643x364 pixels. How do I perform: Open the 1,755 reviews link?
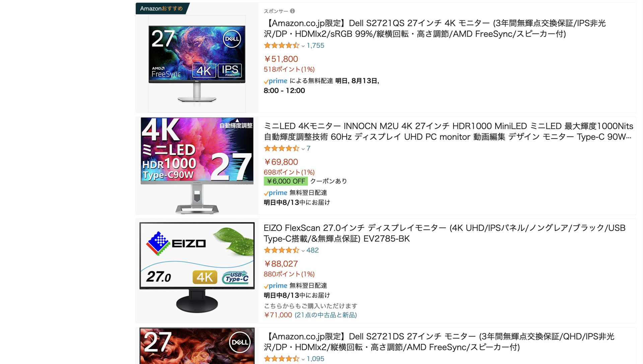pyautogui.click(x=315, y=45)
